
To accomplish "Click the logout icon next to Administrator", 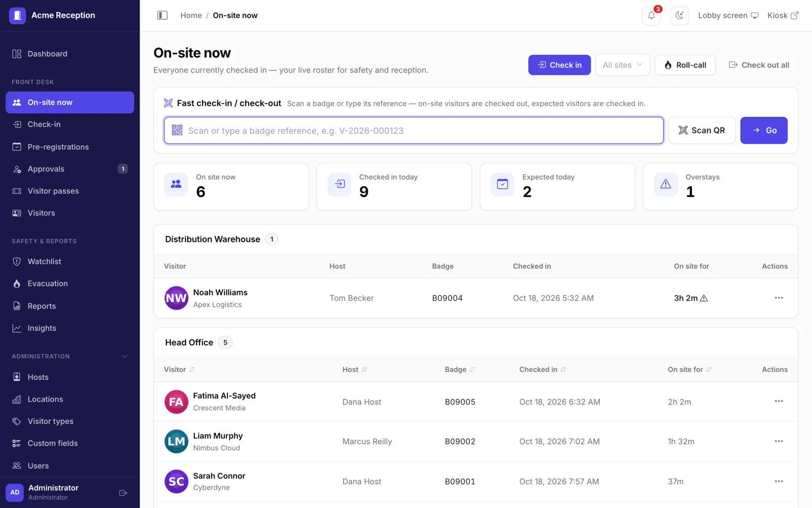I will tap(123, 493).
